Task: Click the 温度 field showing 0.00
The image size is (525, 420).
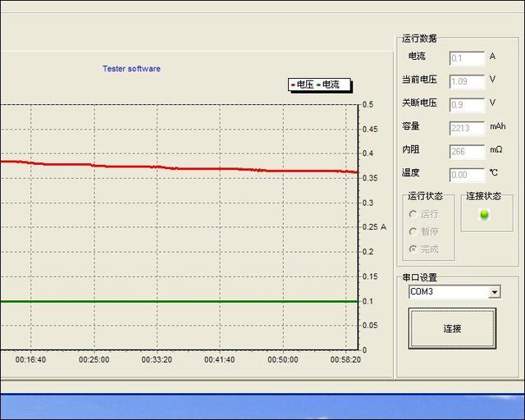Action: 466,175
